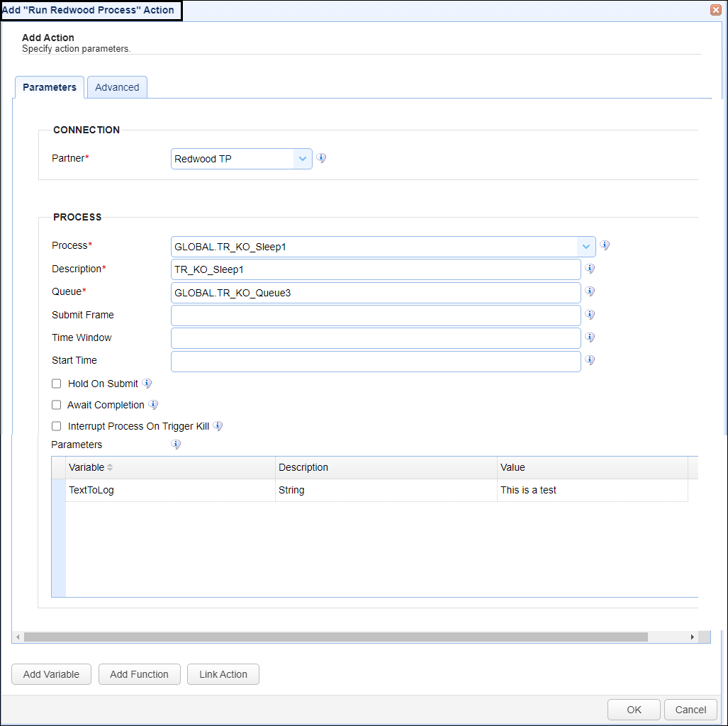Click the Description input field
The image size is (728, 726).
point(376,269)
